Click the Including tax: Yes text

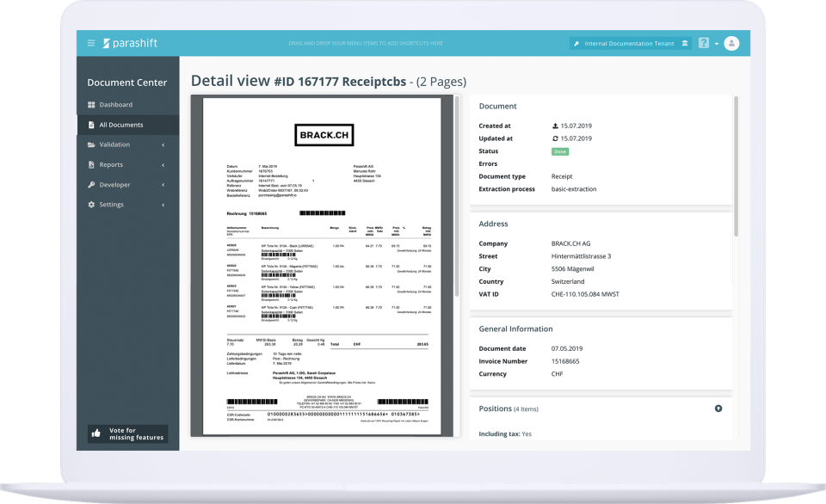pos(505,434)
